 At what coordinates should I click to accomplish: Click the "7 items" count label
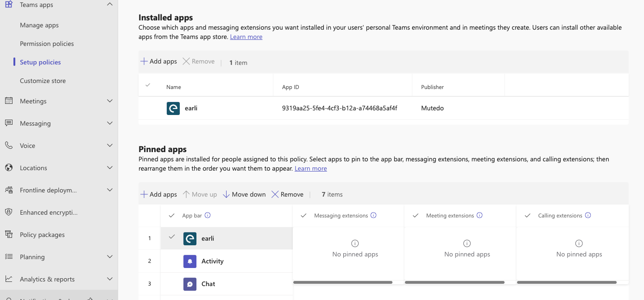(x=332, y=194)
